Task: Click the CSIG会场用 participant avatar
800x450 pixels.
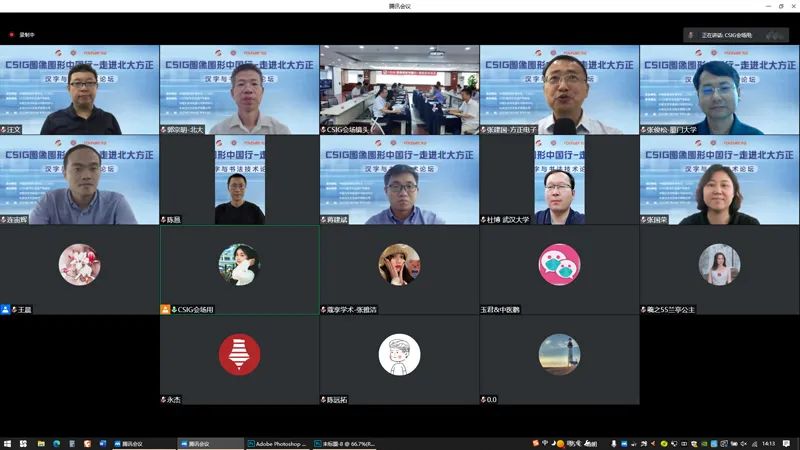Action: [x=239, y=264]
